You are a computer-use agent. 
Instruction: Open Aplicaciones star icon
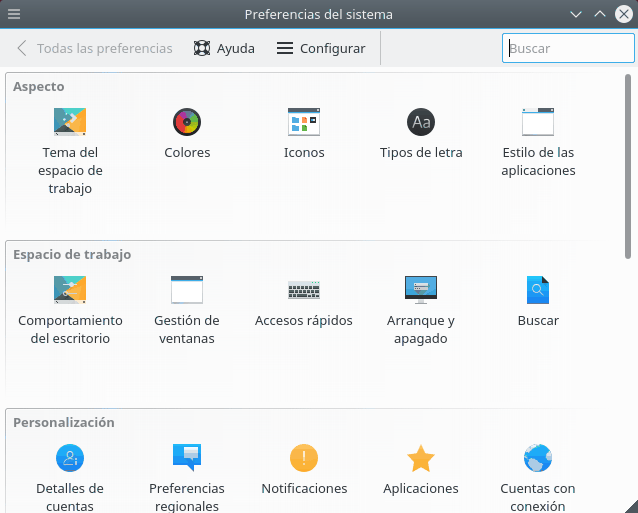tap(421, 458)
